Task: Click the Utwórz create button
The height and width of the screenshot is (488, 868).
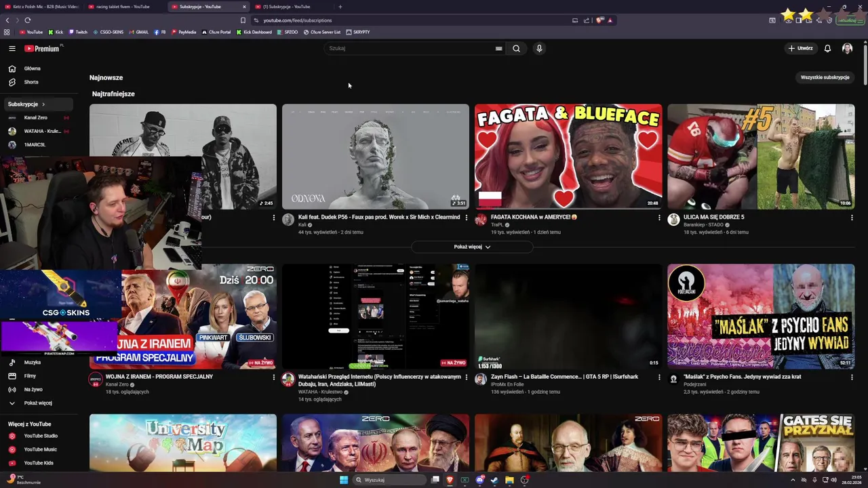Action: coord(800,48)
